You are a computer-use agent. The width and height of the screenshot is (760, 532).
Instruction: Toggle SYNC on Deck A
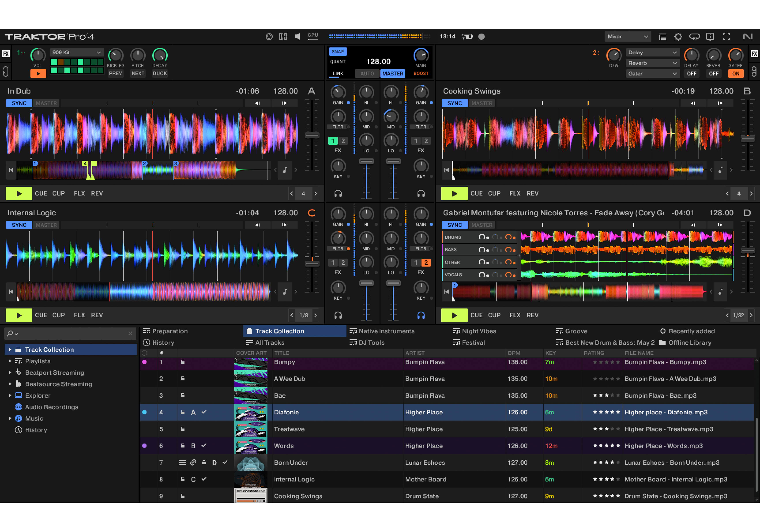click(x=19, y=103)
